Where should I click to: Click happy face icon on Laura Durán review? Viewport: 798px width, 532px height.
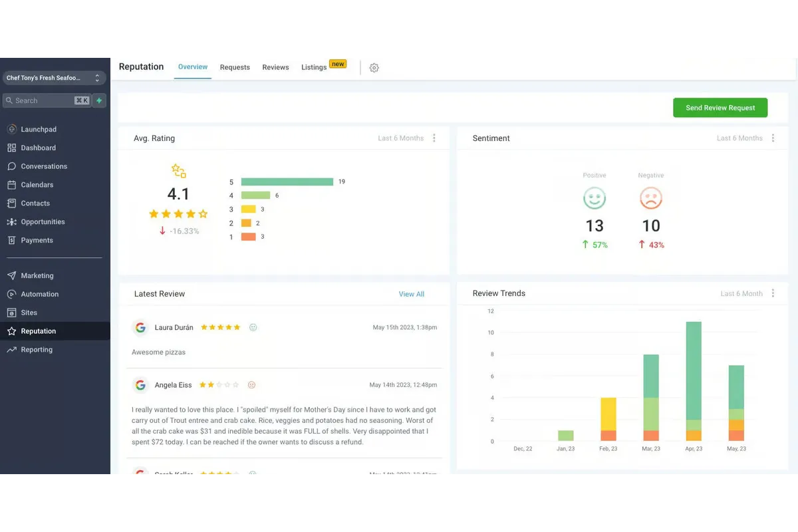coord(253,327)
